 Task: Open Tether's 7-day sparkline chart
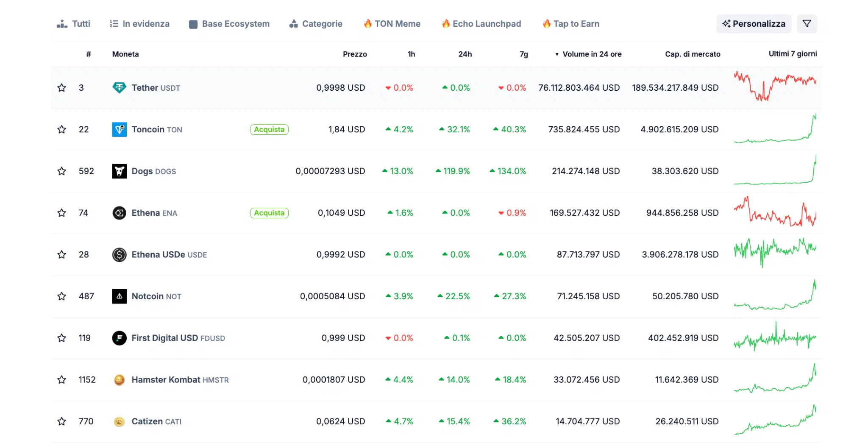[x=775, y=86]
